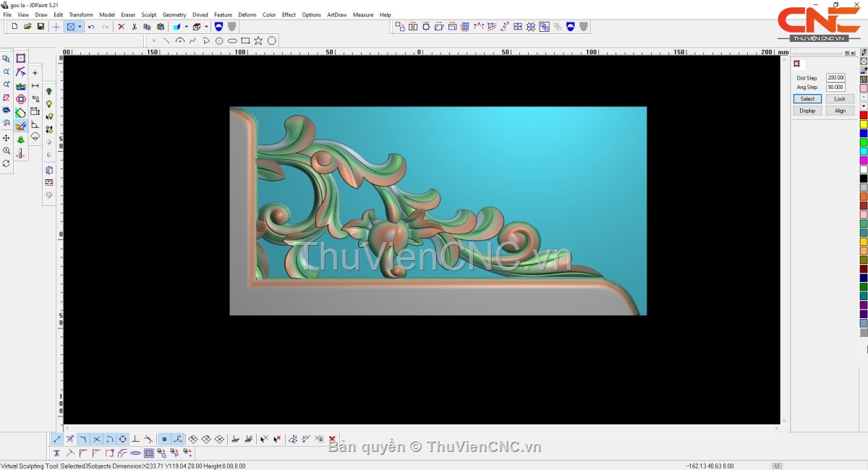Select the arc drawing tool
This screenshot has height=470, width=868.
[x=179, y=40]
